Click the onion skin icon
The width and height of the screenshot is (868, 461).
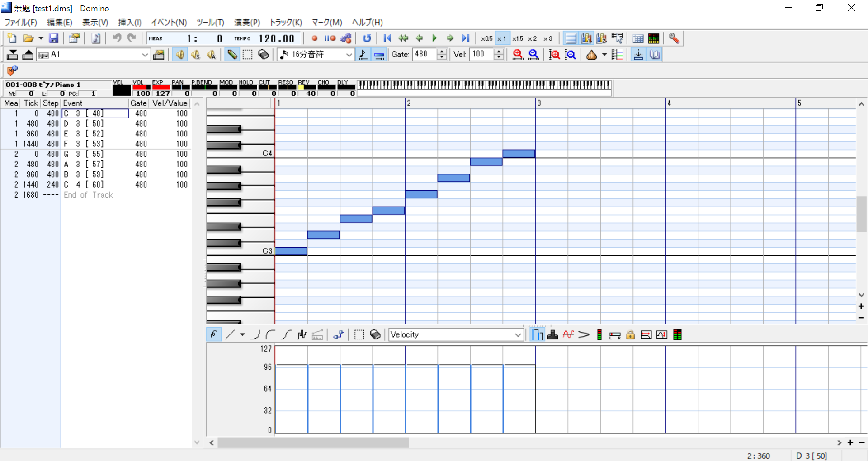pyautogui.click(x=591, y=55)
